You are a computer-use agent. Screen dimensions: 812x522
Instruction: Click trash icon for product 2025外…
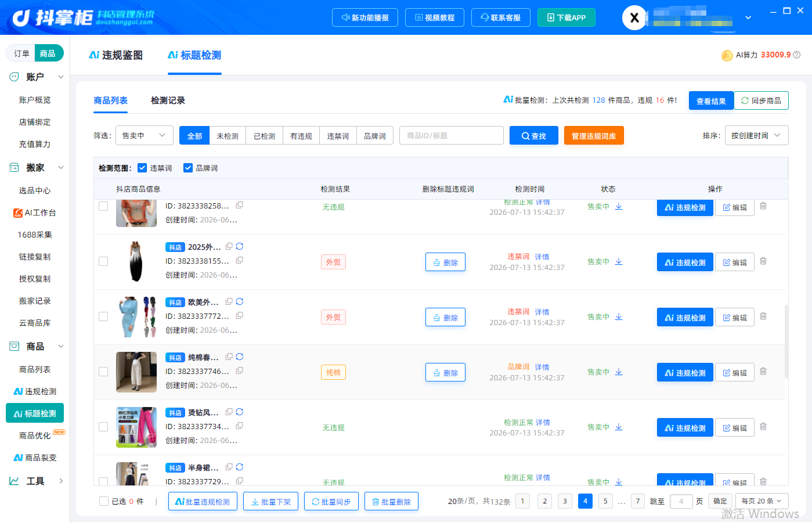pyautogui.click(x=763, y=261)
